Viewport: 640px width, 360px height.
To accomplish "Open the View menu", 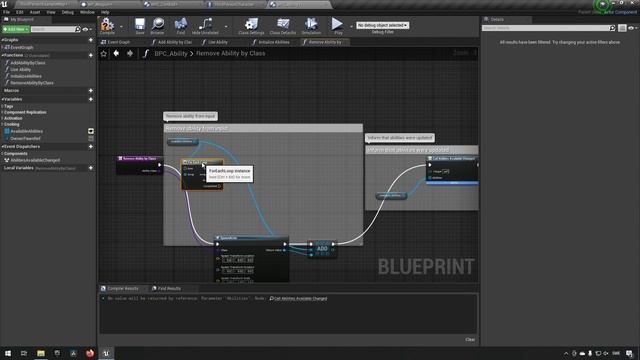I will 51,12.
